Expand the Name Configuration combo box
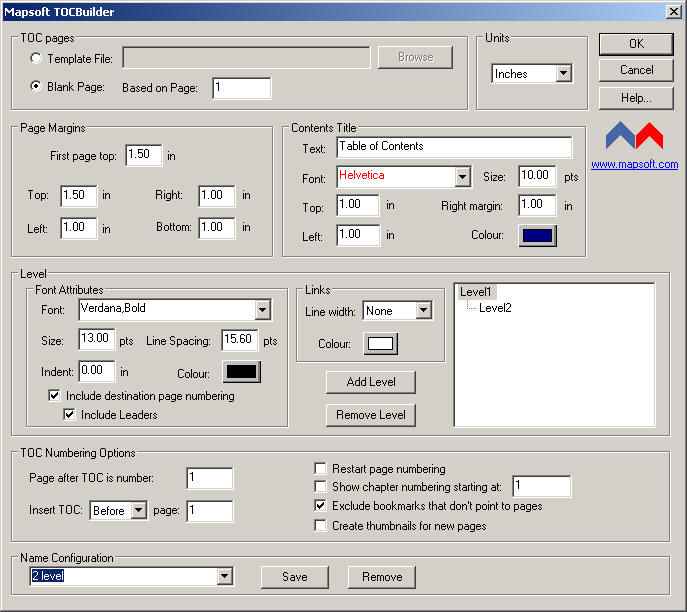The image size is (687, 612). tap(224, 577)
